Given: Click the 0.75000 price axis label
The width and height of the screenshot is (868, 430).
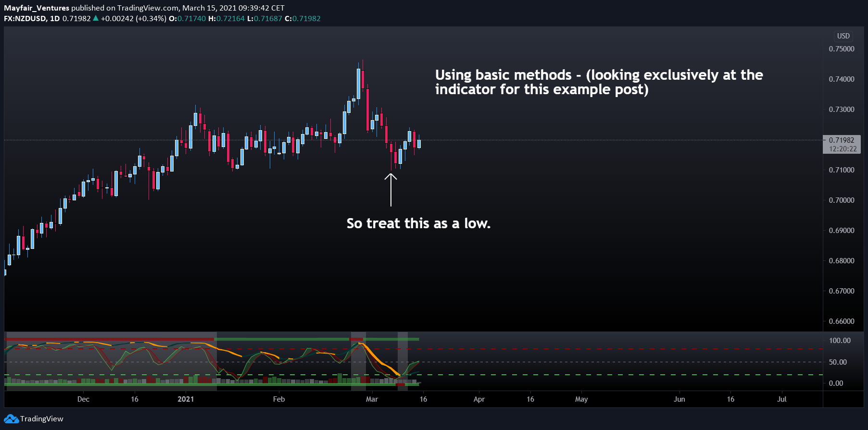Looking at the screenshot, I should point(842,49).
